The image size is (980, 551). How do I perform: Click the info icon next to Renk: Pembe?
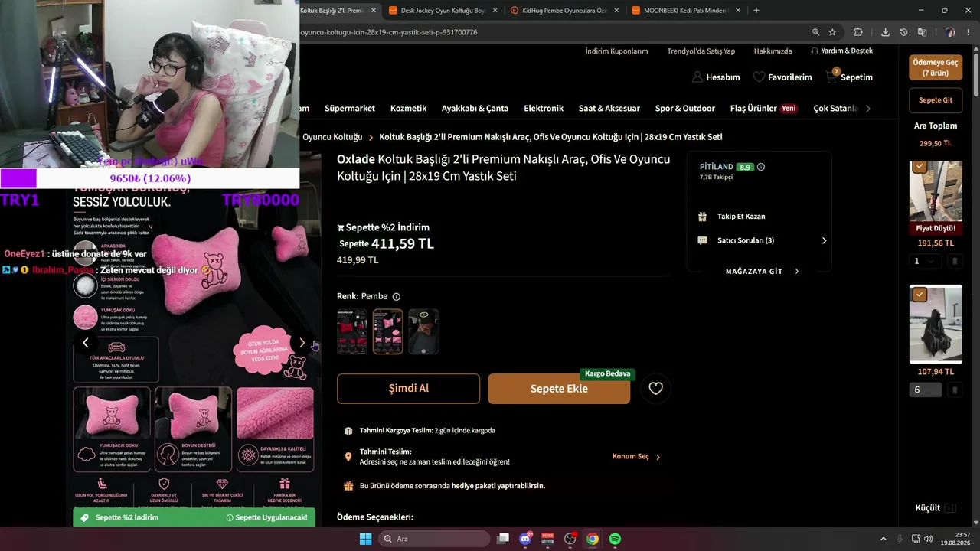click(x=396, y=297)
